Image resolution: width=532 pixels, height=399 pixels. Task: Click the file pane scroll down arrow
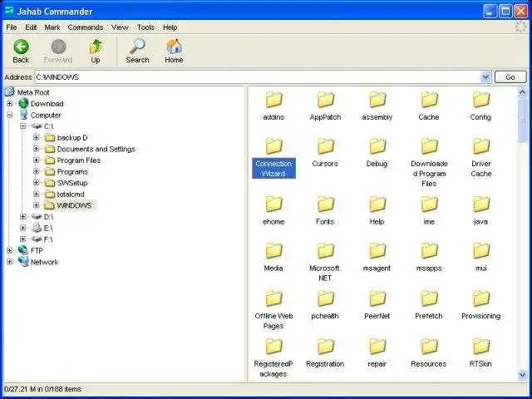[523, 375]
